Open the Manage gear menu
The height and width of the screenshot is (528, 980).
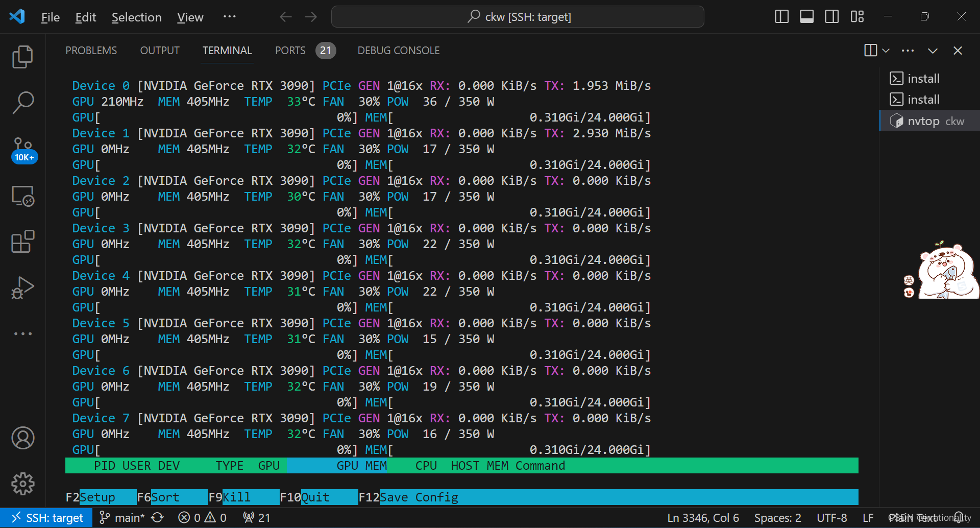coord(22,484)
